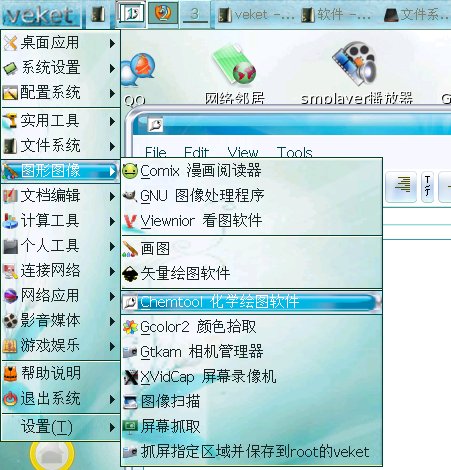Viewport: 451px width, 470px height.
Task: Click the Viewnior 看图软件 icon
Action: coord(130,221)
